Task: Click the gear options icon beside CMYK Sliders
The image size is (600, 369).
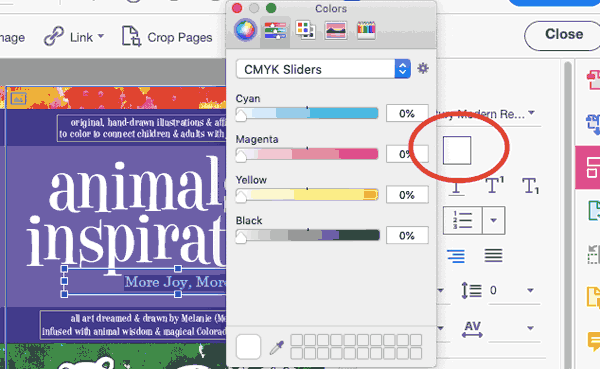Action: pyautogui.click(x=423, y=69)
